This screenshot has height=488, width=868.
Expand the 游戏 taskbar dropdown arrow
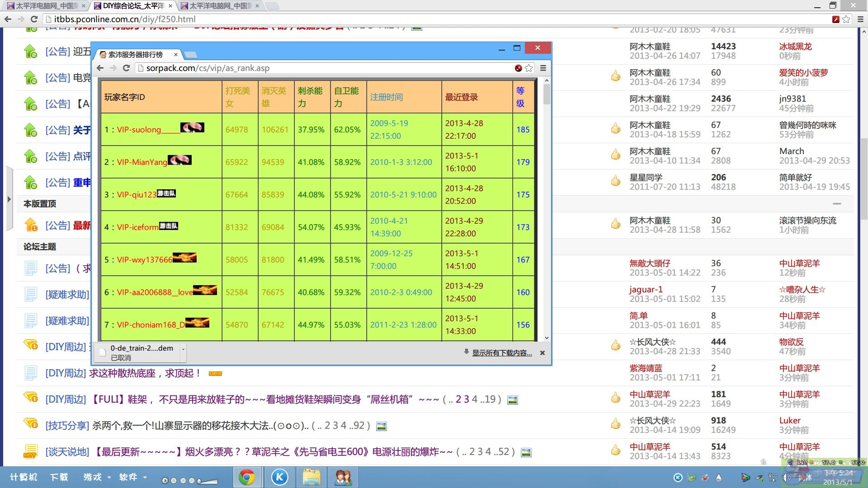pos(109,477)
